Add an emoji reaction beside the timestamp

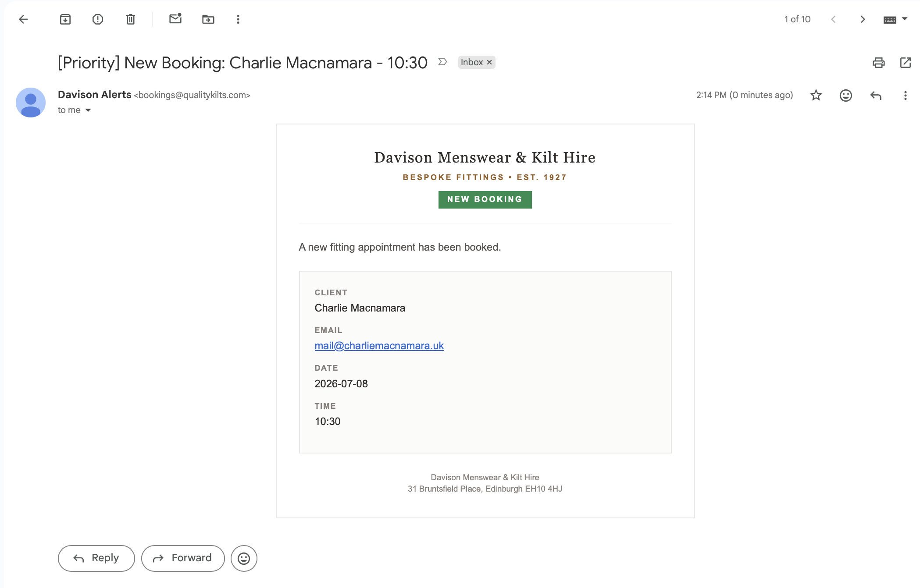[846, 95]
